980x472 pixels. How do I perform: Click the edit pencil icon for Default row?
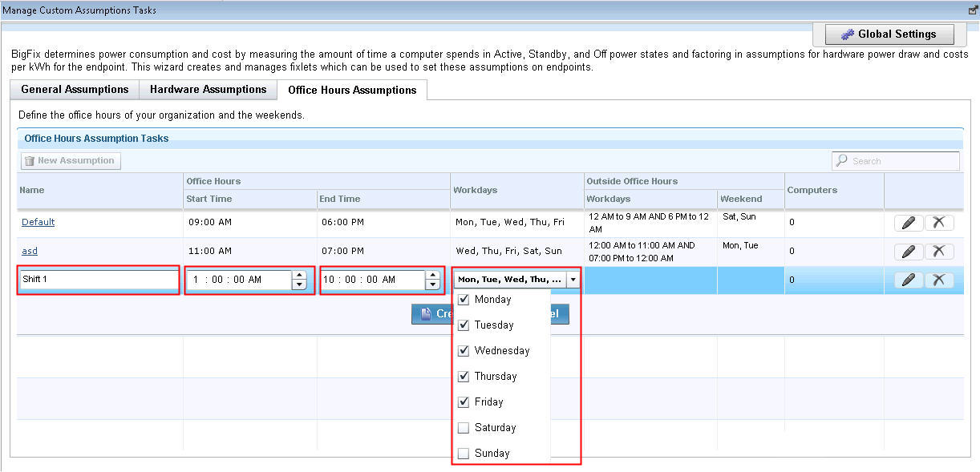coord(908,223)
